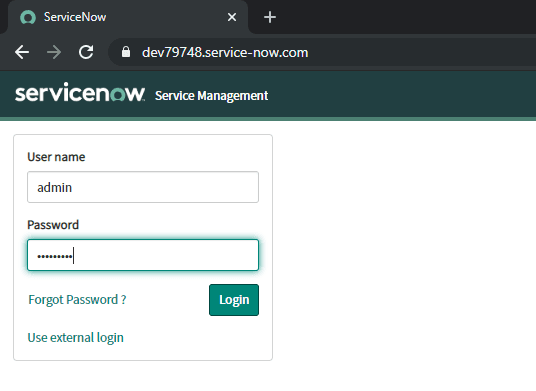Click the Password label
Screen dimensions: 536x391
(53, 225)
